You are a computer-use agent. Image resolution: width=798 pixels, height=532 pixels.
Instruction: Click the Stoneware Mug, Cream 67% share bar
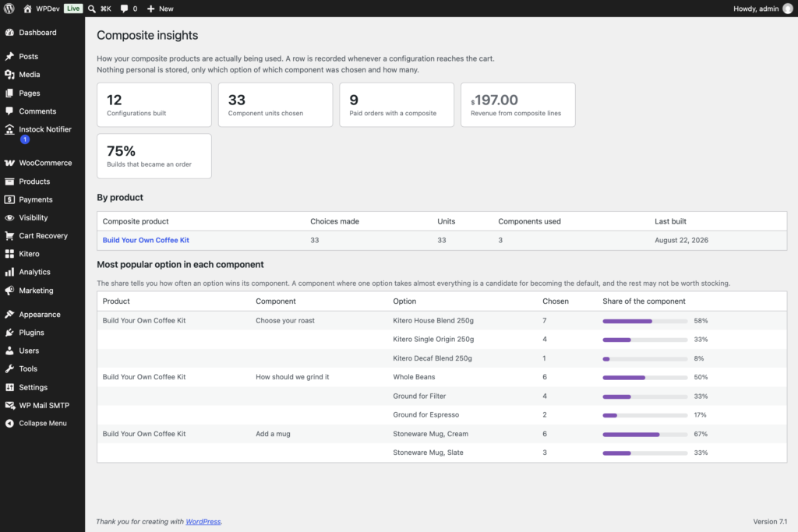(644, 435)
